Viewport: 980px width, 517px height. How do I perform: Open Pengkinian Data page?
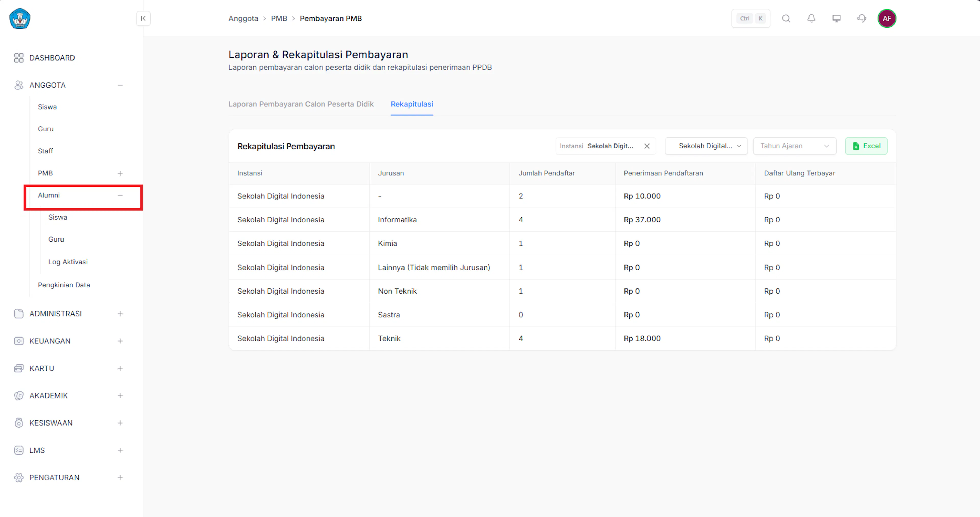[x=64, y=285]
